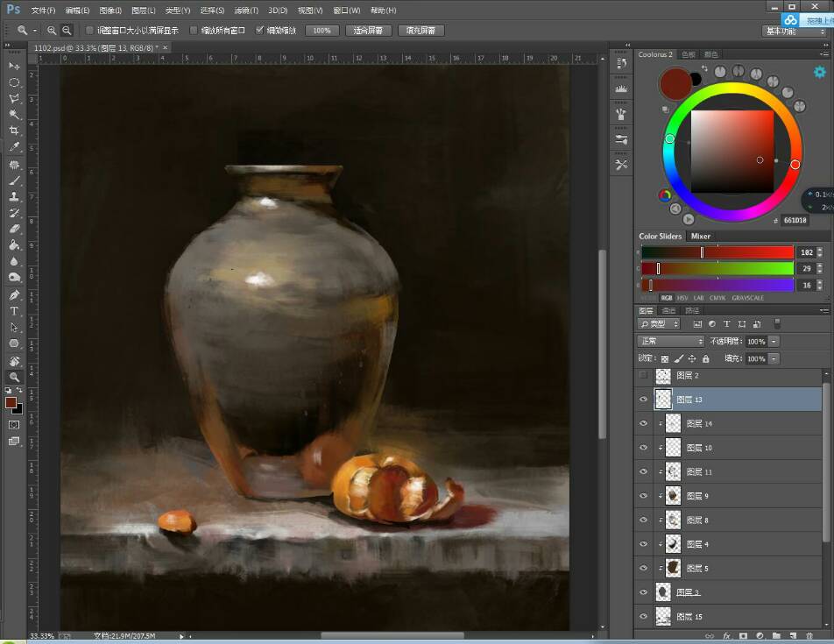Toggle Quick Mask mode icon

pos(14,424)
